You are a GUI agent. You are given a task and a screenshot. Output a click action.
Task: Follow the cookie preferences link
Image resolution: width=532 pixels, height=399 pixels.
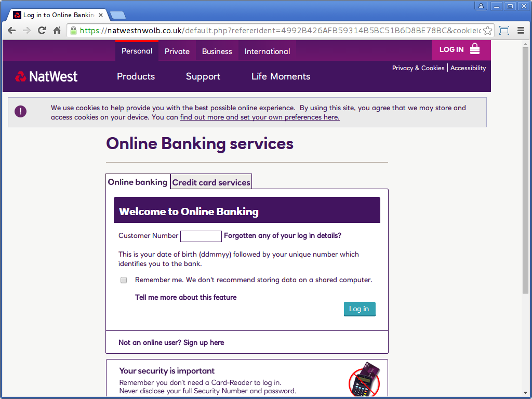tap(260, 117)
